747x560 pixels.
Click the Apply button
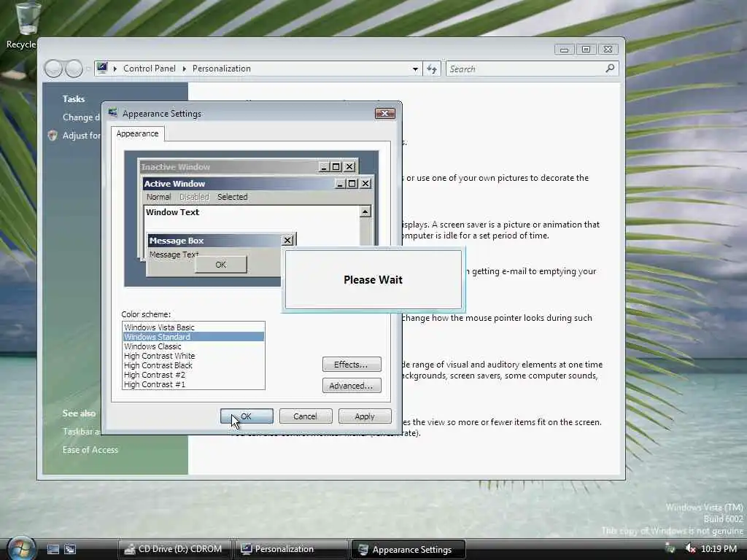[x=365, y=416]
